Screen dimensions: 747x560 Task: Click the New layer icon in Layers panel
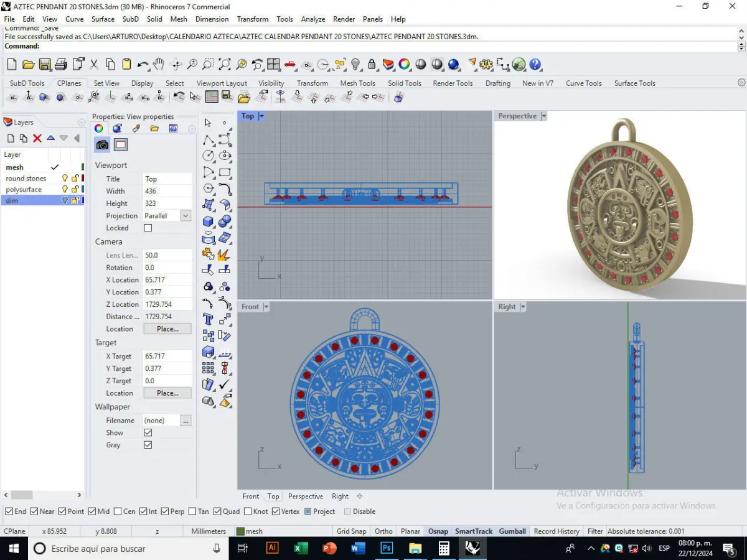[x=11, y=138]
